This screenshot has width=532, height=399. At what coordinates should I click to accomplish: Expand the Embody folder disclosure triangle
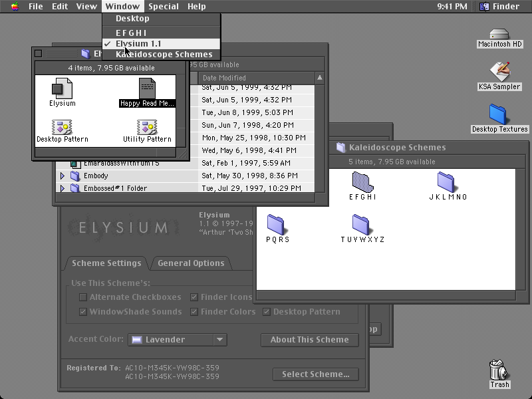pos(63,176)
